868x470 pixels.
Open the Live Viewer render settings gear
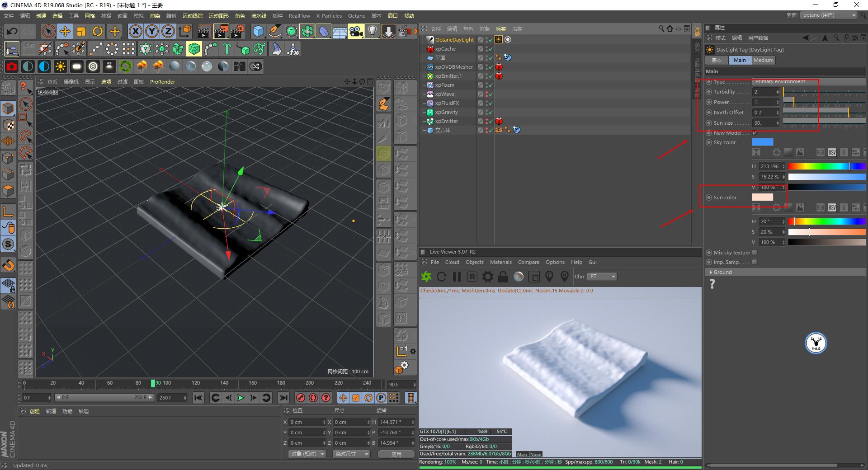[487, 277]
